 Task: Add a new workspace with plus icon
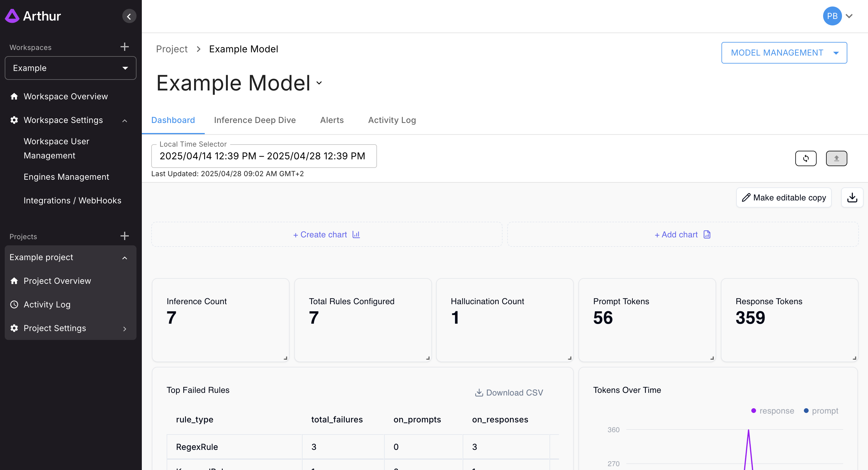click(124, 47)
